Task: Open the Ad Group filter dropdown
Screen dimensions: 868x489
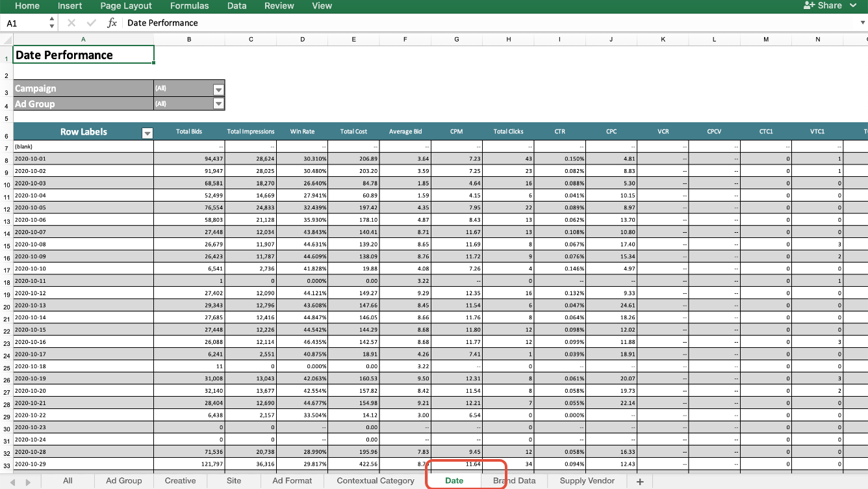Action: (x=218, y=104)
